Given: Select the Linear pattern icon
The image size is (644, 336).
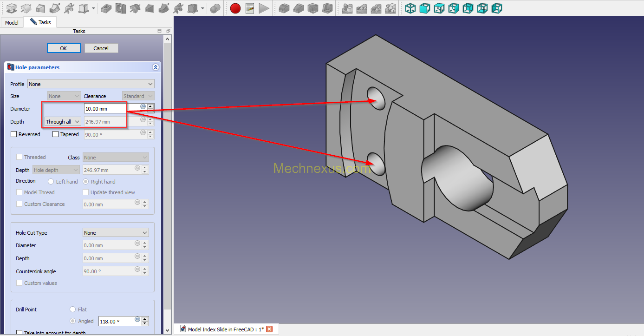Looking at the screenshot, I should click(362, 8).
